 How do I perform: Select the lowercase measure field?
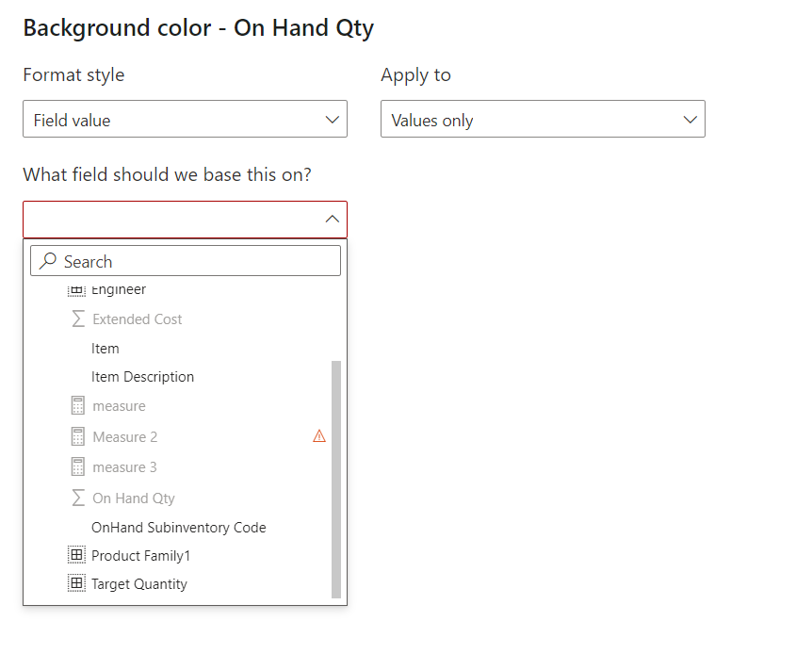pos(119,406)
